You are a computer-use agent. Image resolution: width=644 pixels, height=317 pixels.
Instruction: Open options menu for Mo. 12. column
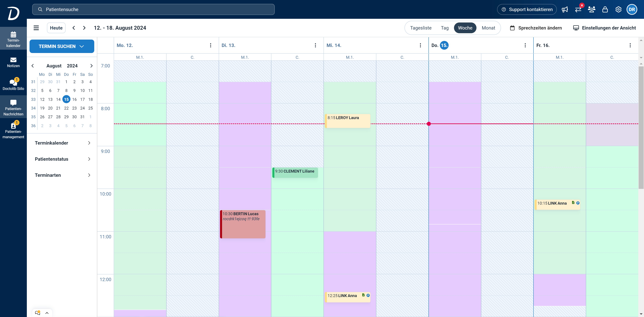click(x=210, y=45)
